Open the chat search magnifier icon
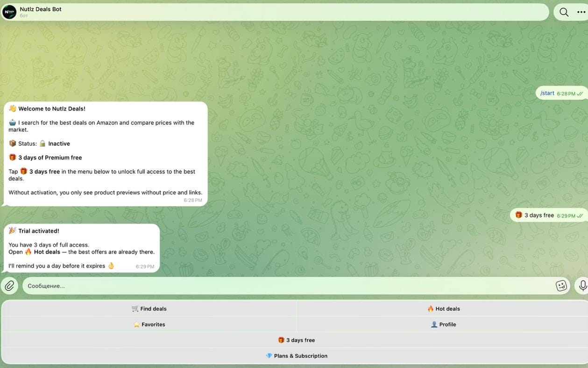 (x=564, y=12)
